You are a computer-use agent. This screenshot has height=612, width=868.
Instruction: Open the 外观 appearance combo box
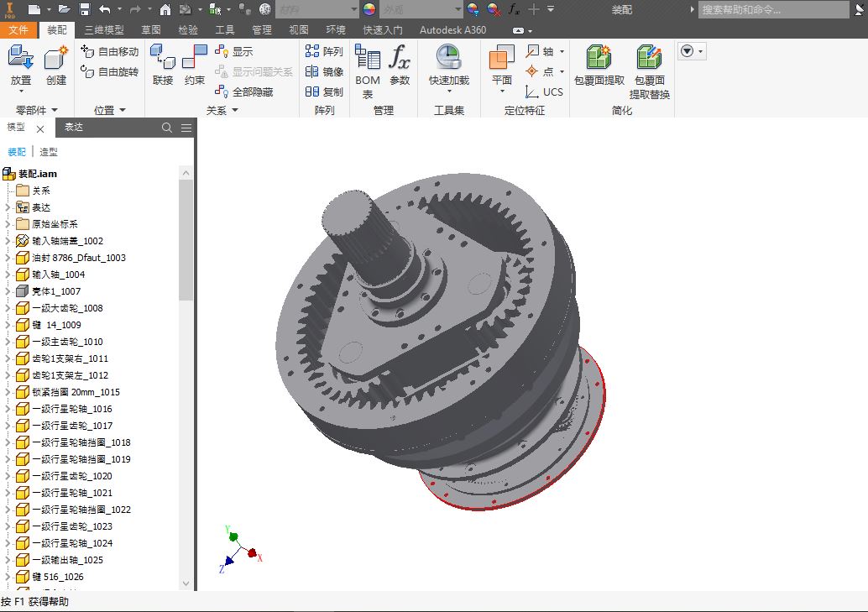(421, 9)
